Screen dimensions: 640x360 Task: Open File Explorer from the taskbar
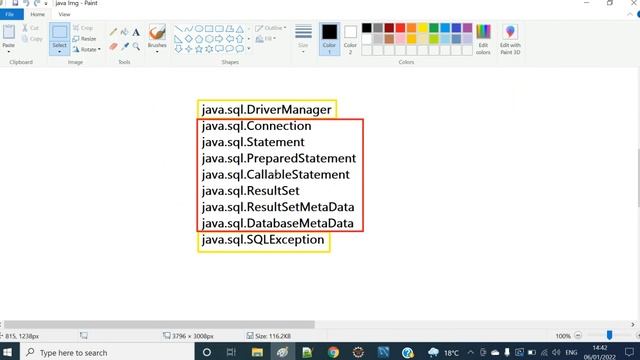click(x=257, y=352)
